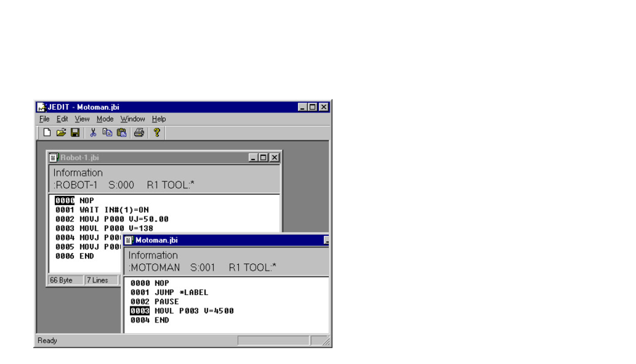The image size is (636, 364).
Task: Maximize the Robot-1.jbi child window
Action: tap(264, 157)
